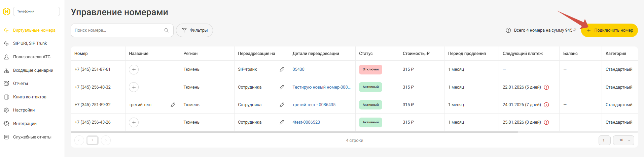Select phone number +7 (345) 251-87-61
Viewport: 644px width, 157px height.
[x=93, y=69]
